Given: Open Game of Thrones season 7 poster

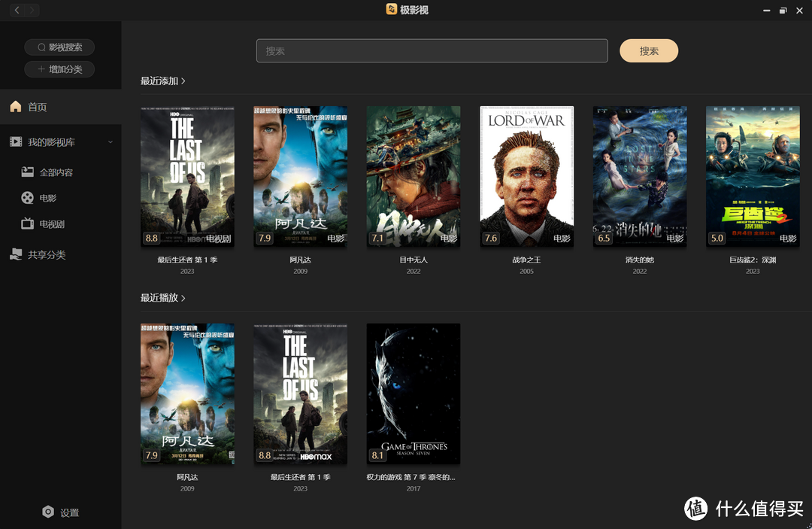Looking at the screenshot, I should point(414,394).
